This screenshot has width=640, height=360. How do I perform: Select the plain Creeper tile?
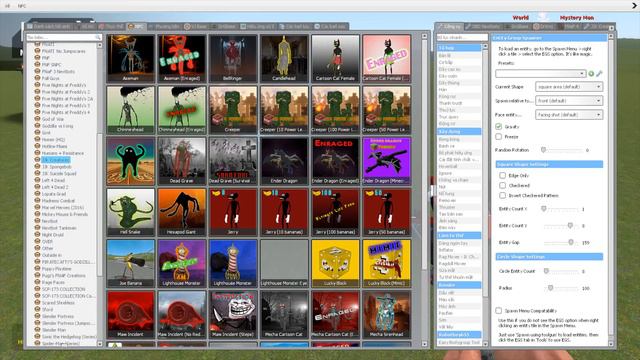pyautogui.click(x=233, y=110)
